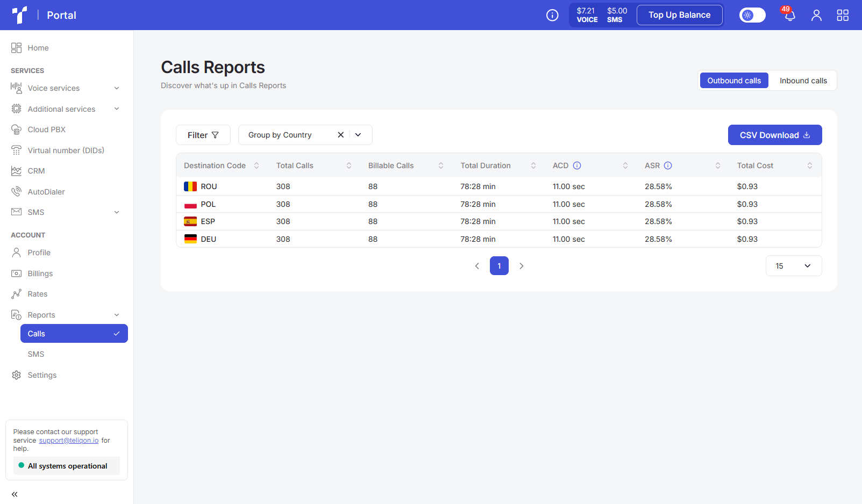Expand the SMS services submenu chevron
The image size is (862, 504).
117,212
